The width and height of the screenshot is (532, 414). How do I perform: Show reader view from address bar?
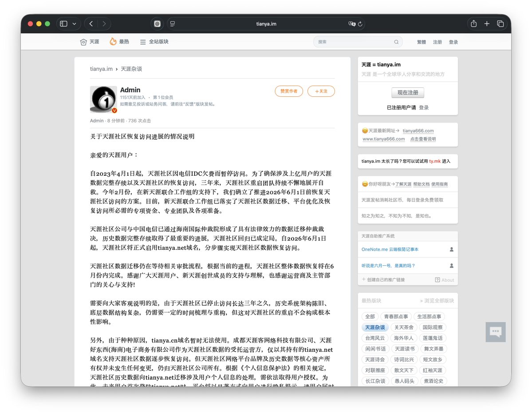pos(172,24)
